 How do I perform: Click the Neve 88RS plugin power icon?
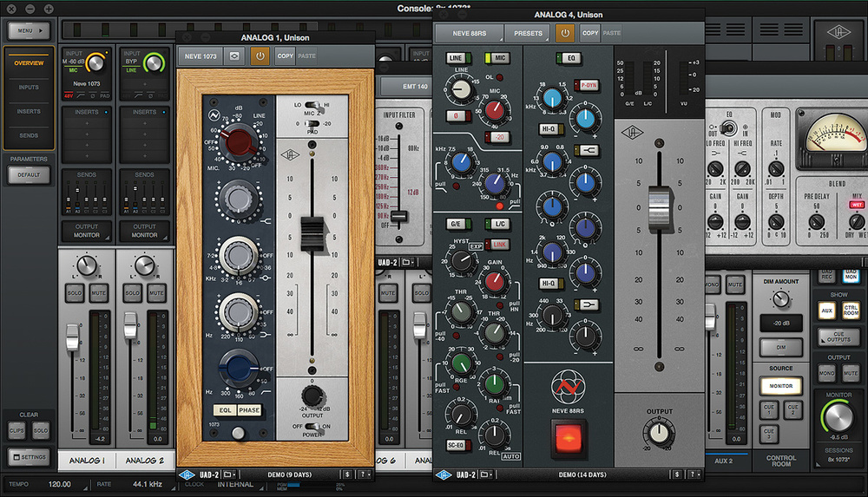pyautogui.click(x=564, y=33)
